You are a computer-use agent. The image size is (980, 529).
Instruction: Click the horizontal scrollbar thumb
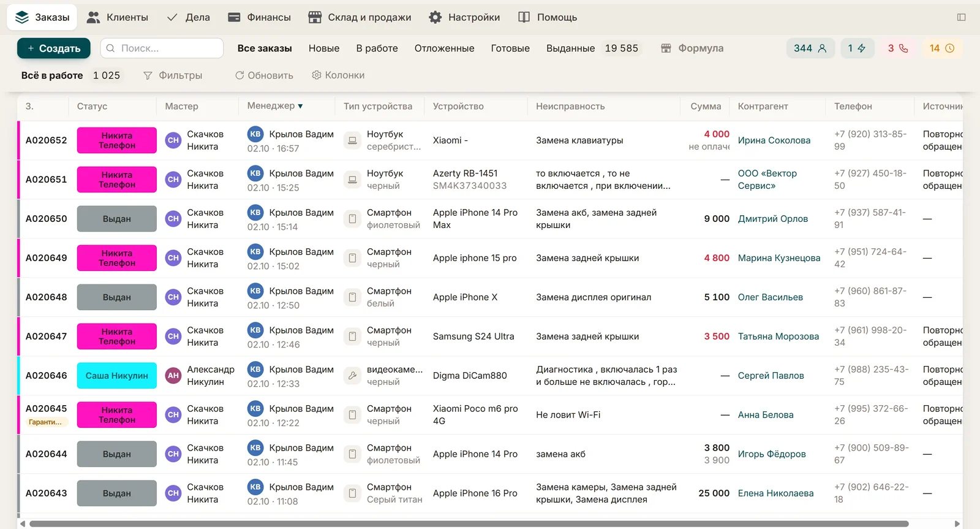pos(469,523)
